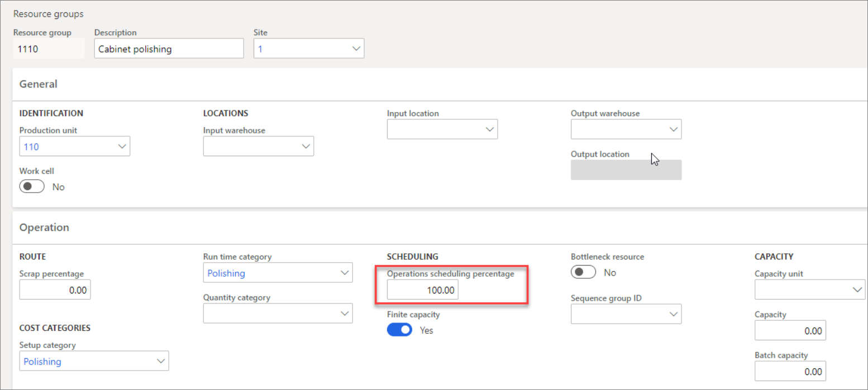Click the LOCATIONS heading
The width and height of the screenshot is (868, 390).
(226, 113)
